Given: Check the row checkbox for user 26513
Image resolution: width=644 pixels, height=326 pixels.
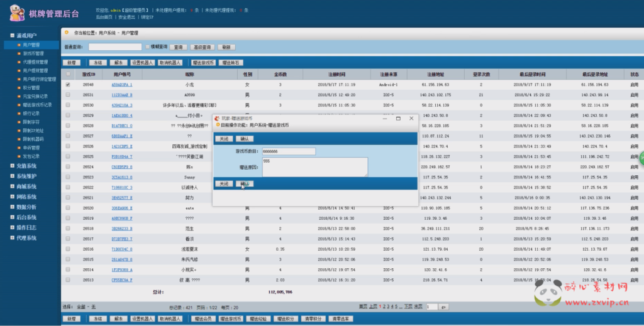Looking at the screenshot, I should 68,280.
